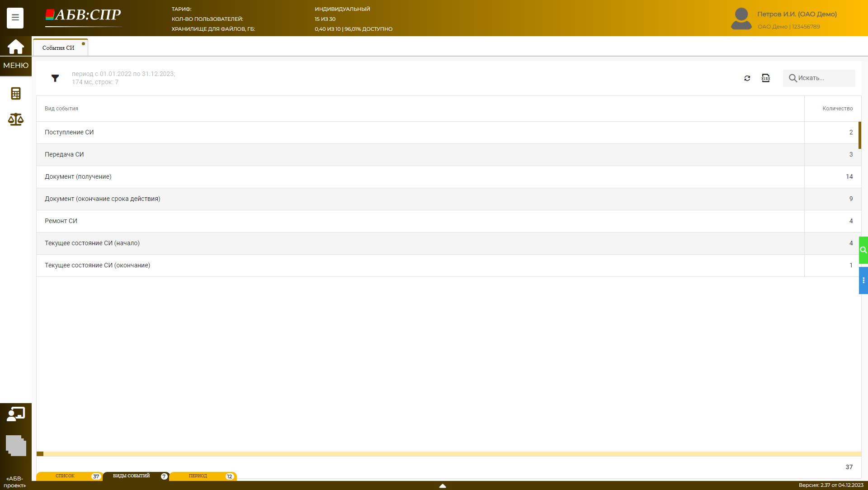Viewport: 868px width, 490px height.
Task: Click the МЕНЮ button
Action: coord(16,66)
